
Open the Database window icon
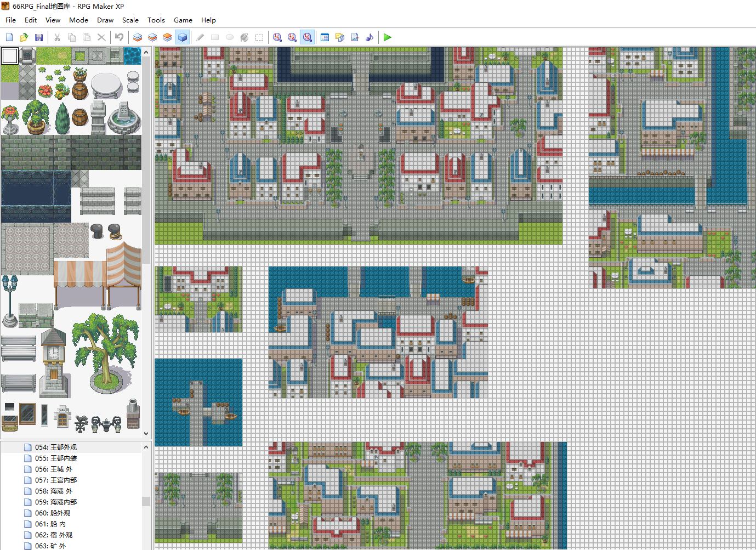(x=325, y=37)
